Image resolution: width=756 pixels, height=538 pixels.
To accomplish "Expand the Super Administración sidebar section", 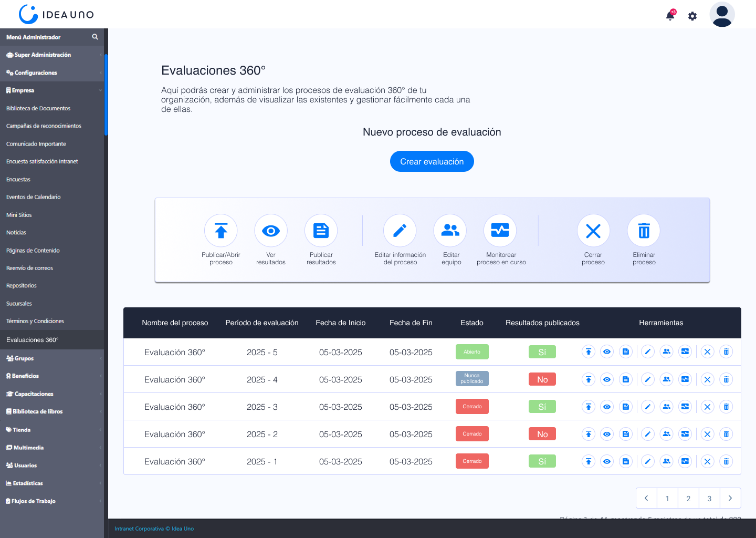I will [x=51, y=55].
